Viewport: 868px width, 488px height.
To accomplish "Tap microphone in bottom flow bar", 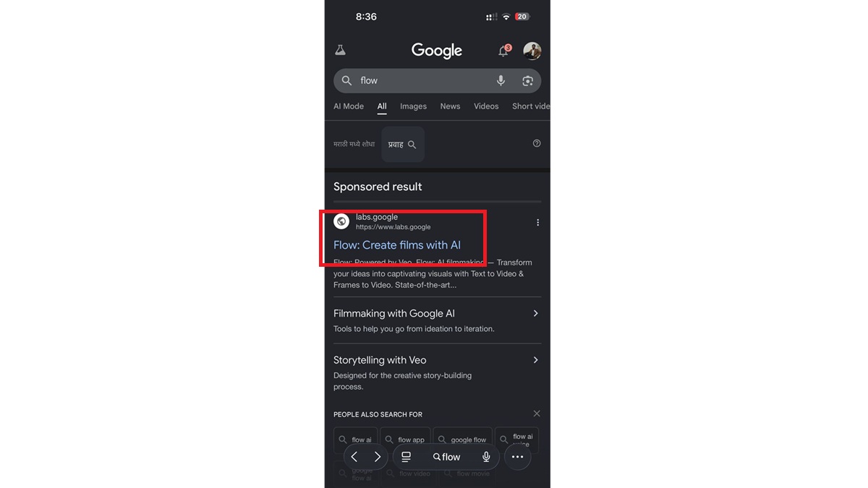I will pos(486,457).
